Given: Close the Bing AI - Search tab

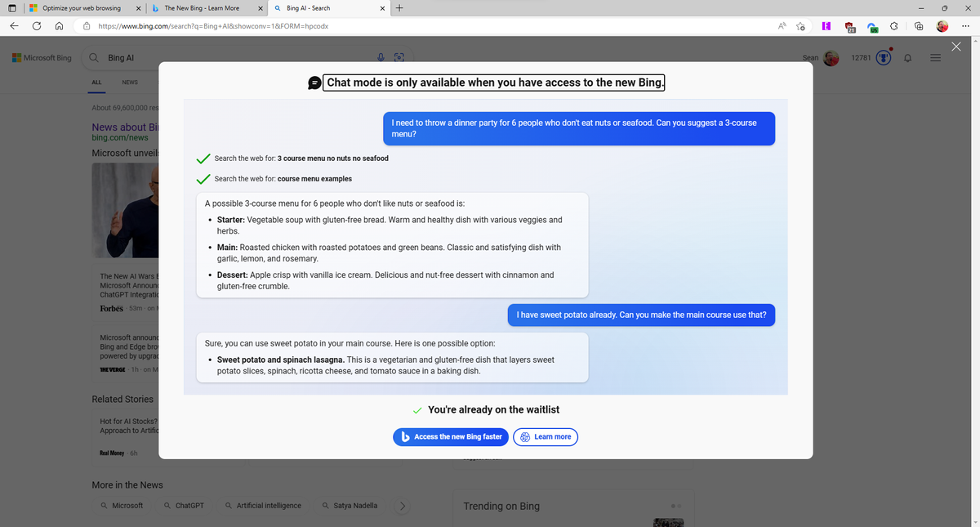Looking at the screenshot, I should tap(383, 8).
